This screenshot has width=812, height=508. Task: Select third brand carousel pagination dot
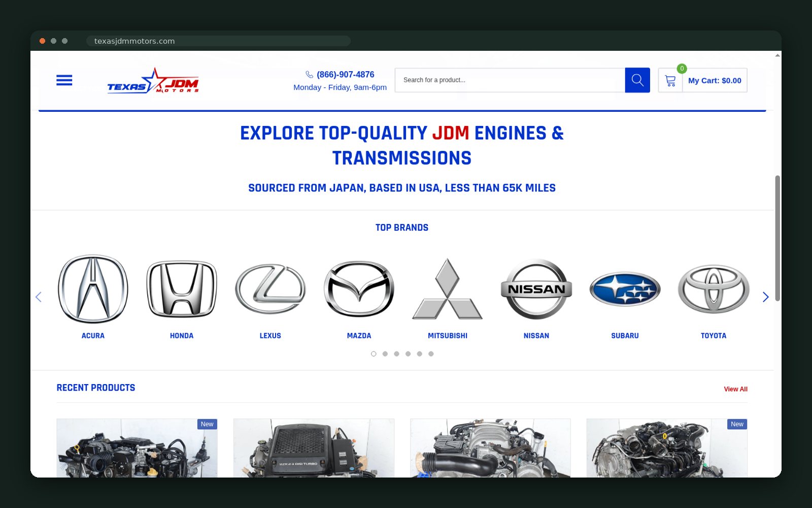point(396,354)
